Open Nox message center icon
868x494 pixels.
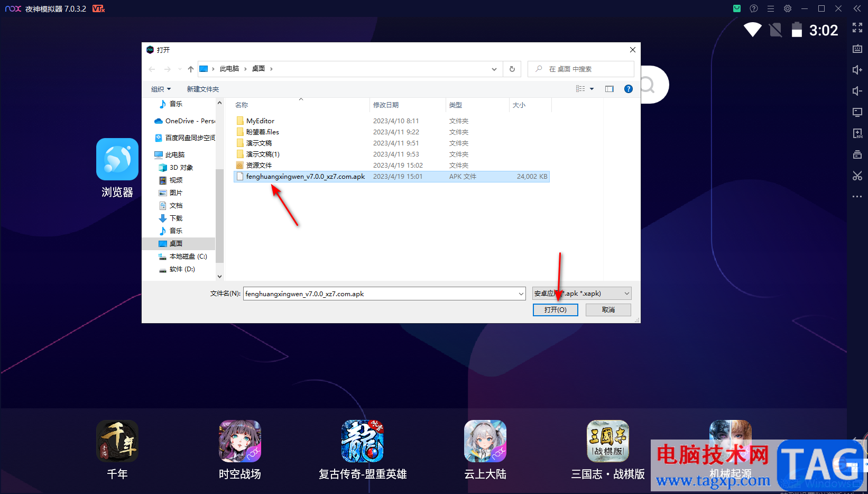click(x=737, y=8)
